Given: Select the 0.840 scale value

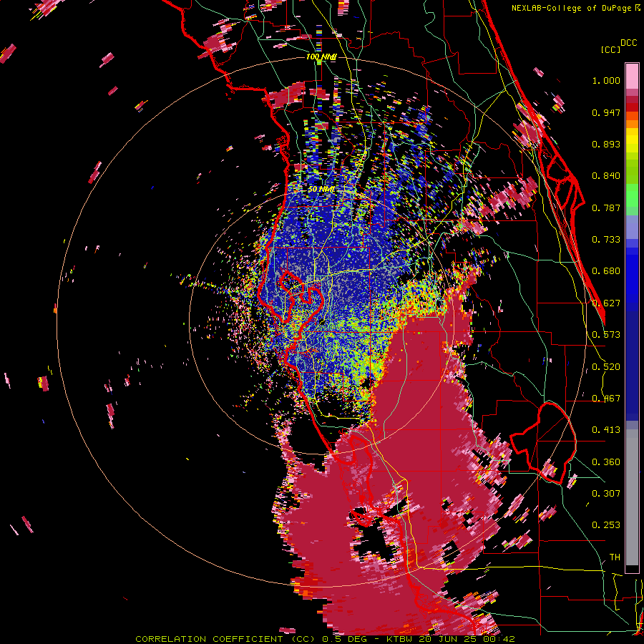Looking at the screenshot, I should click(606, 176).
